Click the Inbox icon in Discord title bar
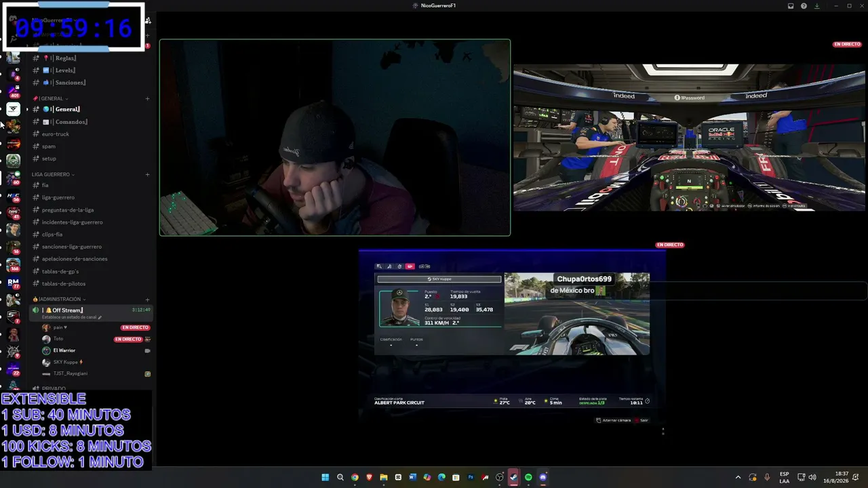 point(791,6)
